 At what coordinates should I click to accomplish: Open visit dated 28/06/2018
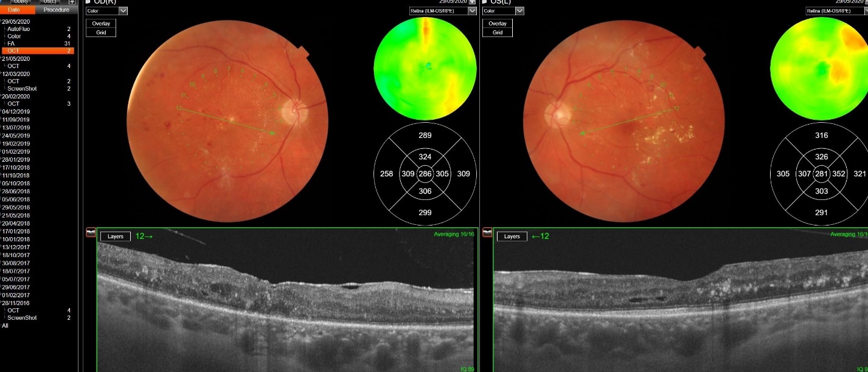[16, 191]
